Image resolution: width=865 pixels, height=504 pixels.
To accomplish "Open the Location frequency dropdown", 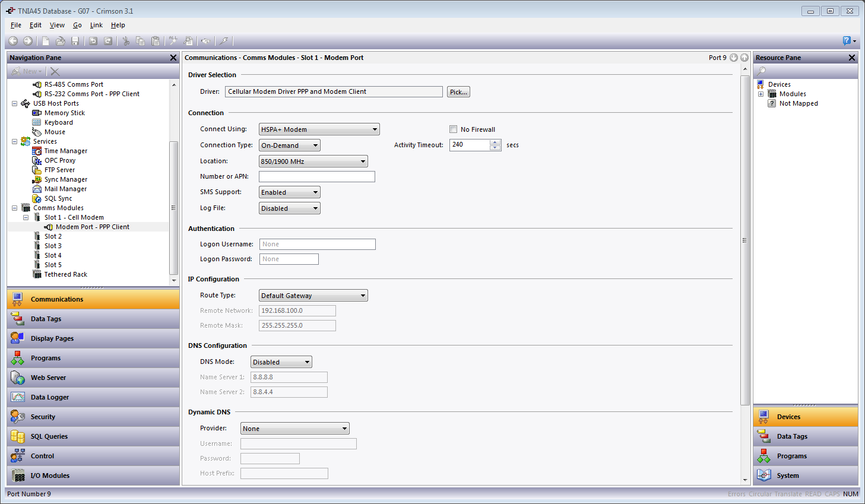I will [313, 161].
